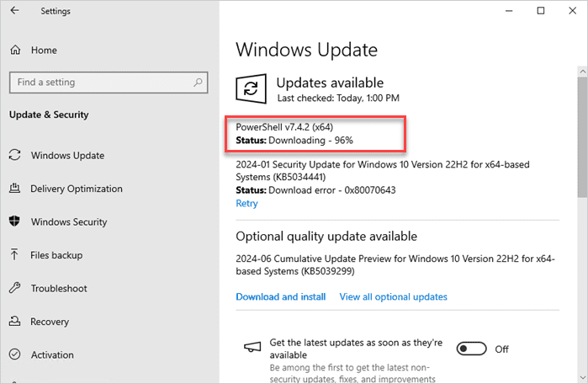The height and width of the screenshot is (384, 588).
Task: Close the Settings window
Action: [x=572, y=10]
